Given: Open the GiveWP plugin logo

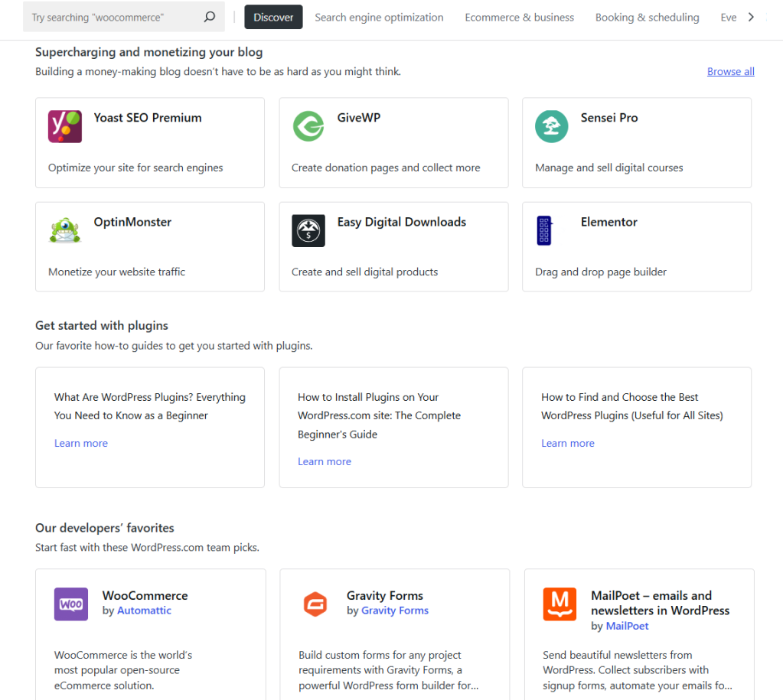Looking at the screenshot, I should 308,126.
